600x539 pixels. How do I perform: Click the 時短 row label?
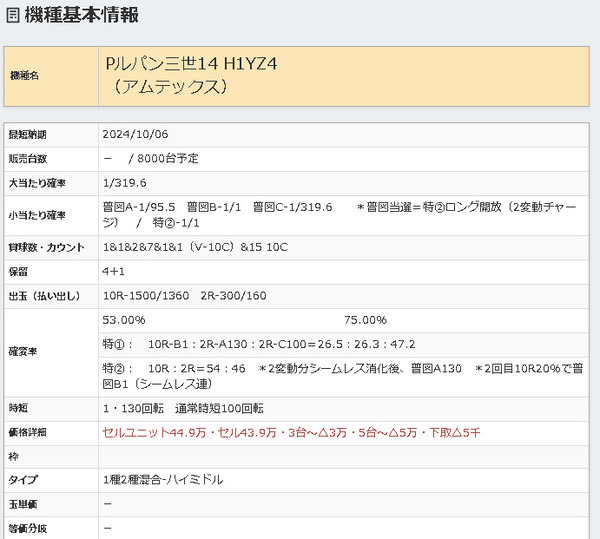[18, 408]
